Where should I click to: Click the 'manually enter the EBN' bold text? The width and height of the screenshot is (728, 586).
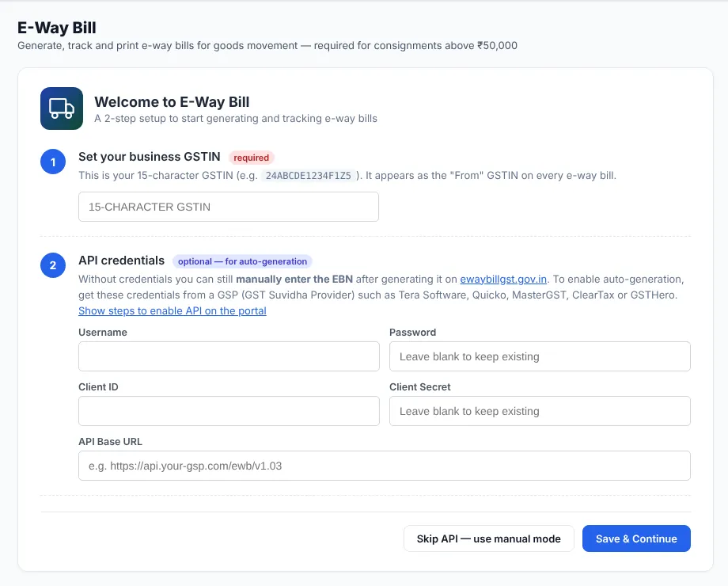click(x=294, y=280)
